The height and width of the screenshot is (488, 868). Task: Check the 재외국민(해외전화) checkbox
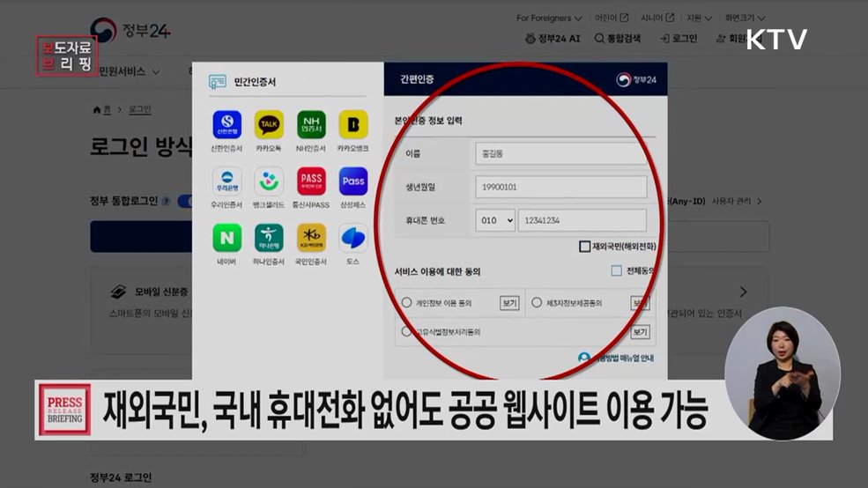[584, 247]
